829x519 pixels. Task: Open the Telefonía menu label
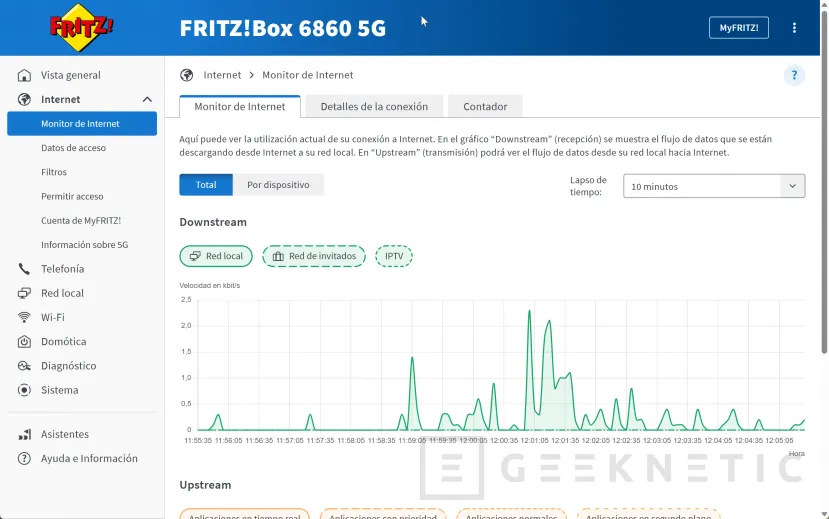tap(62, 269)
